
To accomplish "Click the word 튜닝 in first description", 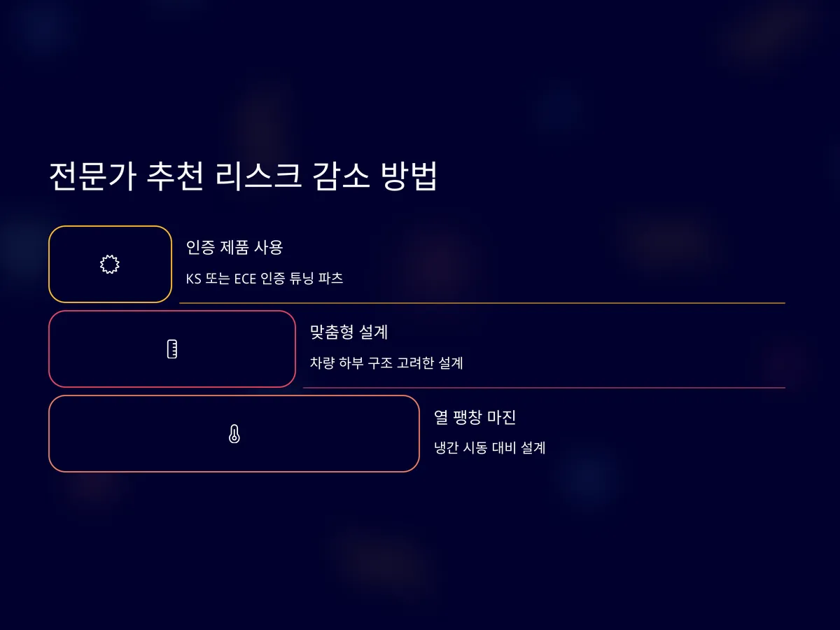I will (x=302, y=278).
